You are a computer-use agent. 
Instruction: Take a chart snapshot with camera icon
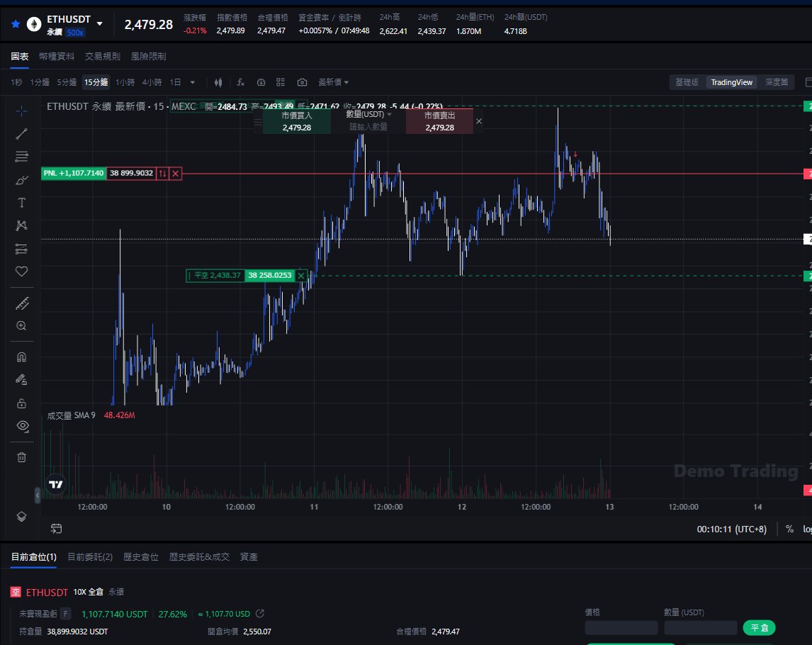pos(301,82)
